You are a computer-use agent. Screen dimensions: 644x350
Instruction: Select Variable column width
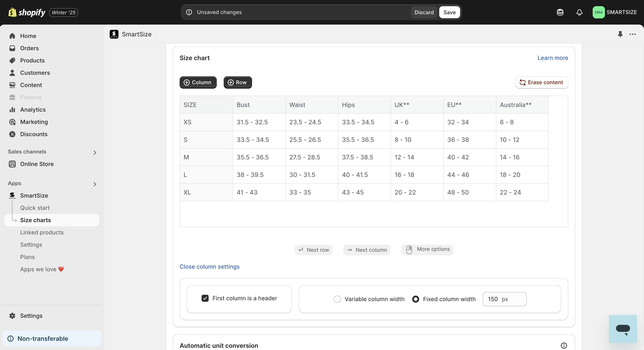tap(337, 299)
